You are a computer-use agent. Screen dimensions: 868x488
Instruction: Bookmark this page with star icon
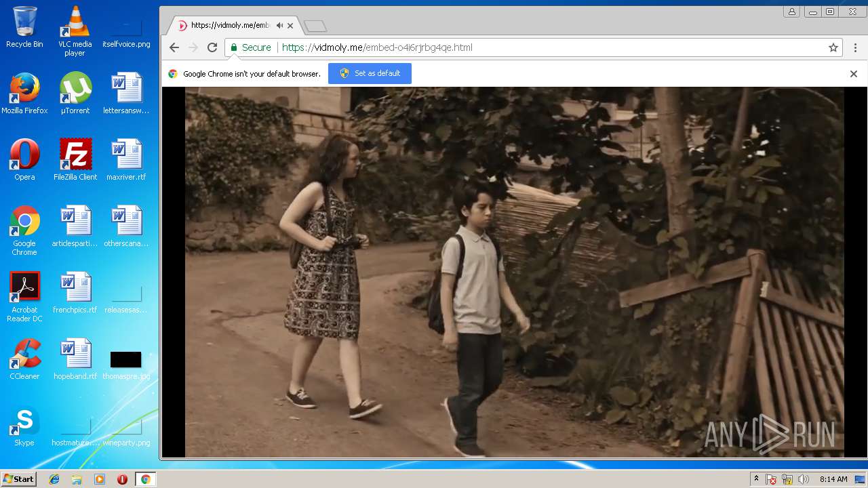click(x=833, y=47)
